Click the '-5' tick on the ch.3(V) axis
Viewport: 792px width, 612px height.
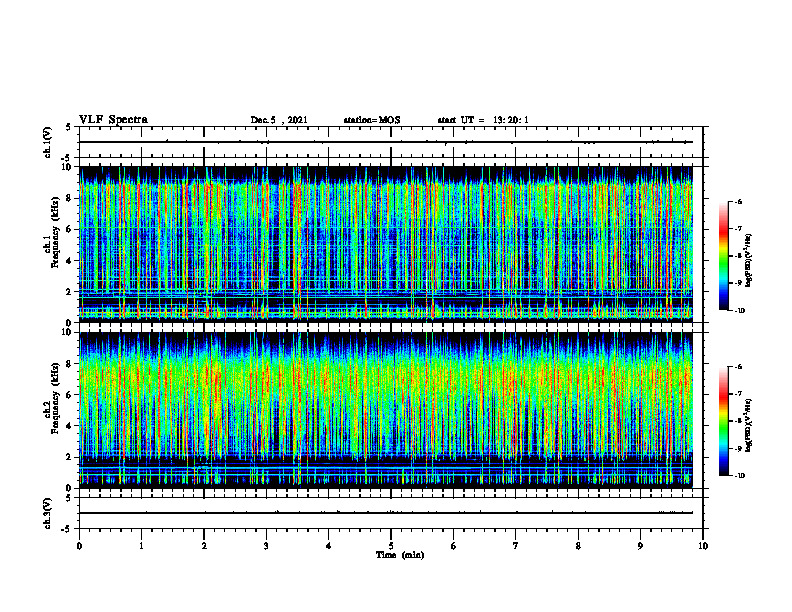click(x=67, y=529)
